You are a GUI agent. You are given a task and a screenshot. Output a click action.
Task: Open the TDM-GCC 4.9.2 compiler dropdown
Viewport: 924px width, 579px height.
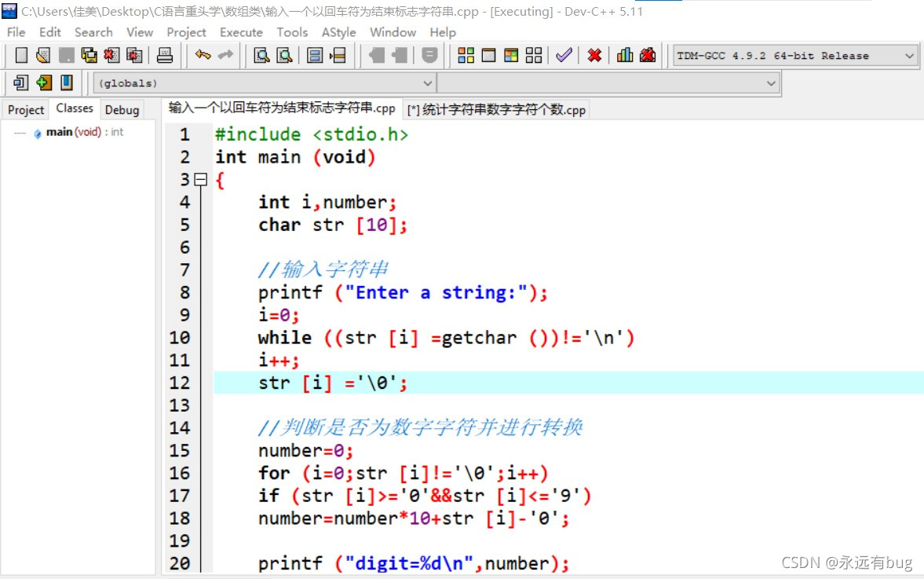click(x=795, y=56)
